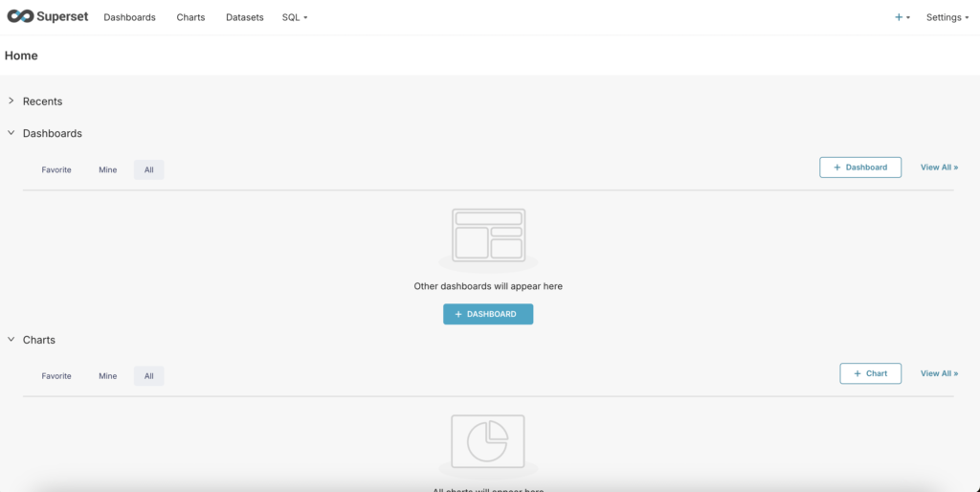Screen dimensions: 980x492
Task: Switch to Mine tab under Dashboards
Action: (107, 169)
